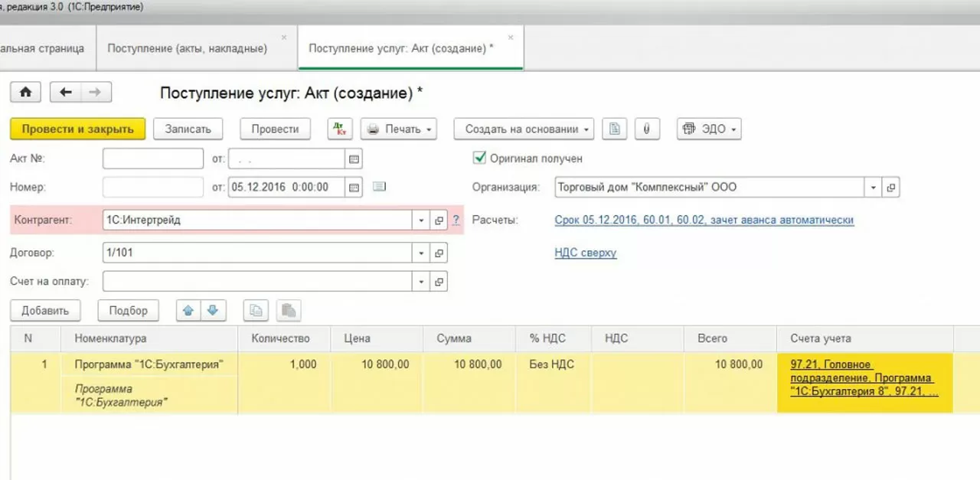Click the Акт № input field

click(x=153, y=158)
